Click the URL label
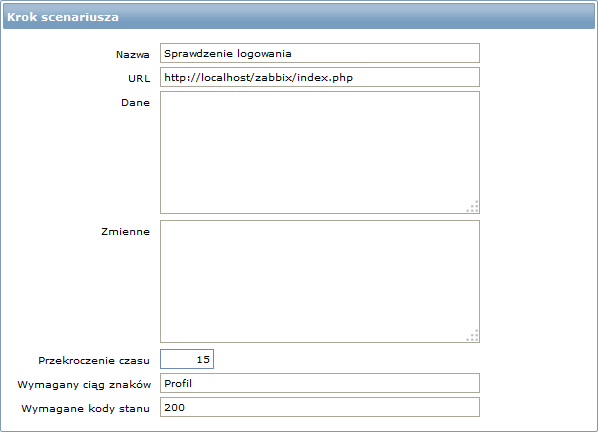The image size is (598, 432). (139, 79)
